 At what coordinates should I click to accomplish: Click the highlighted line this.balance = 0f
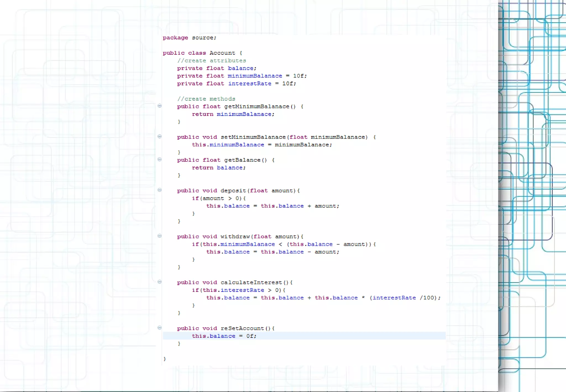pyautogui.click(x=224, y=336)
